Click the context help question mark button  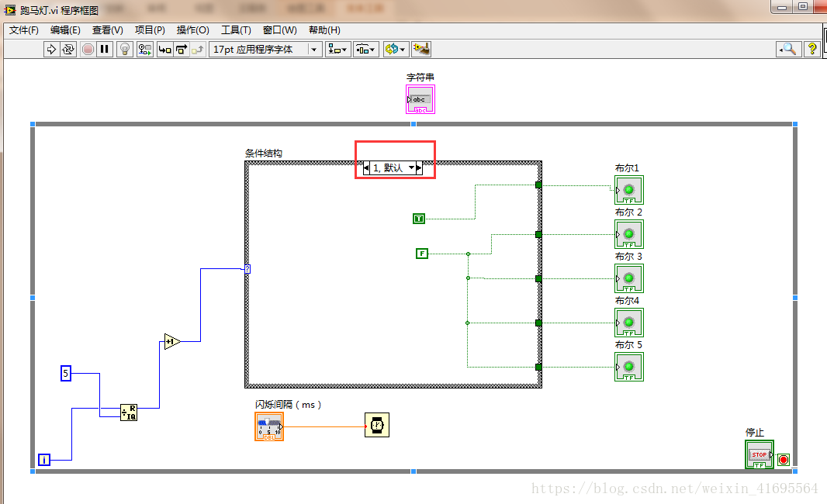[x=812, y=49]
